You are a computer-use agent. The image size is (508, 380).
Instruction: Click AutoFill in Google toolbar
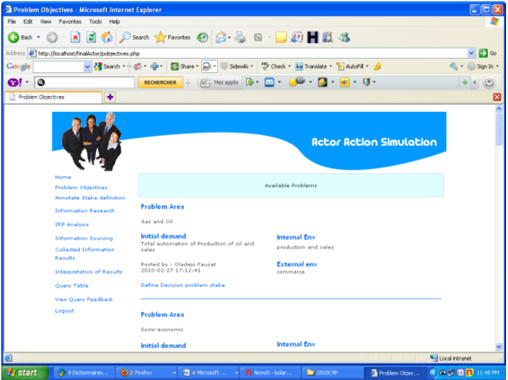pyautogui.click(x=350, y=66)
